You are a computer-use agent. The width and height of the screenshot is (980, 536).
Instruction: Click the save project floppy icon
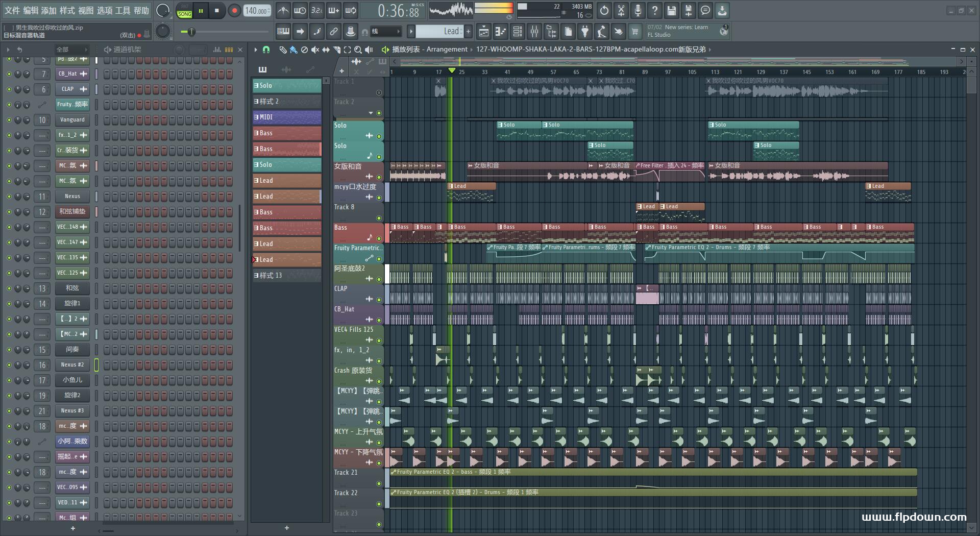672,10
